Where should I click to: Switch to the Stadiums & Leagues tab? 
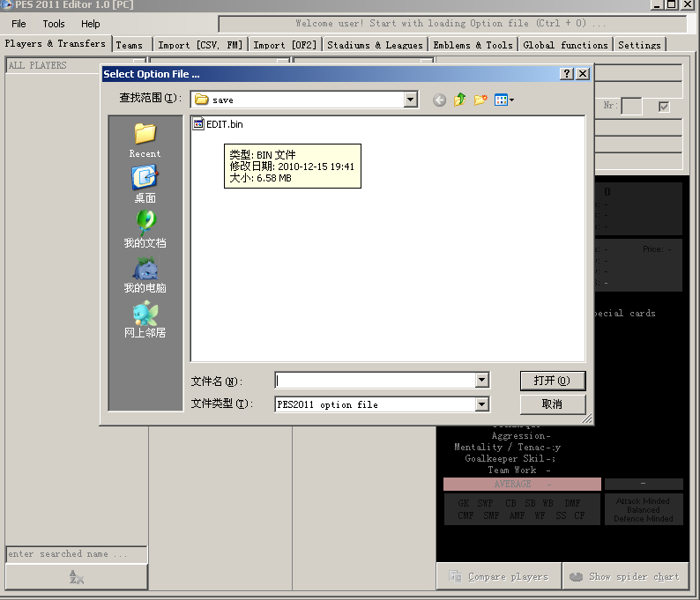[375, 45]
